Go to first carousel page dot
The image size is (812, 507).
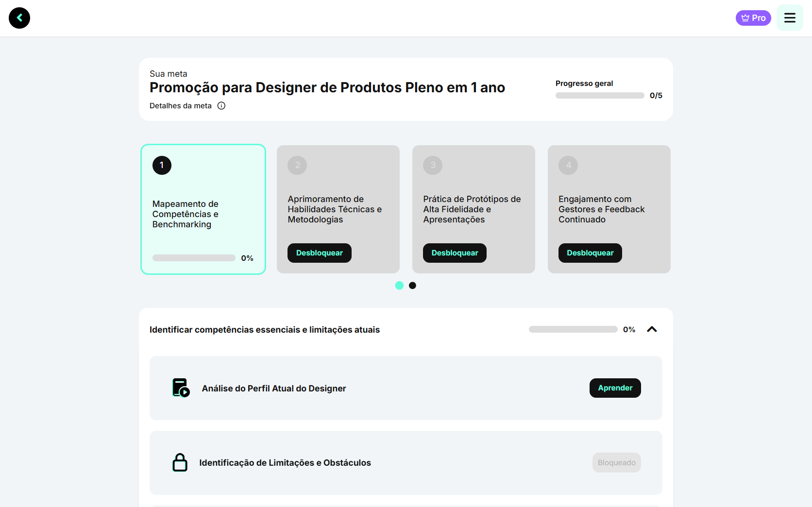(x=399, y=286)
